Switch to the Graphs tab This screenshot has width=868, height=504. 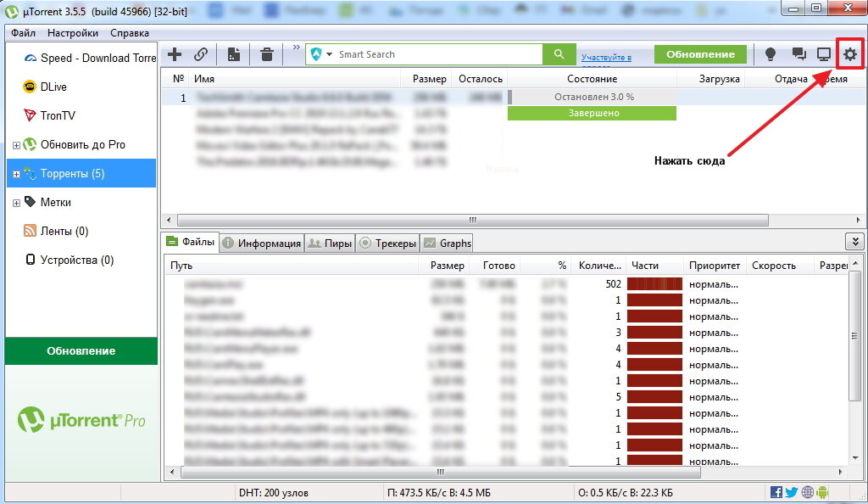click(448, 244)
